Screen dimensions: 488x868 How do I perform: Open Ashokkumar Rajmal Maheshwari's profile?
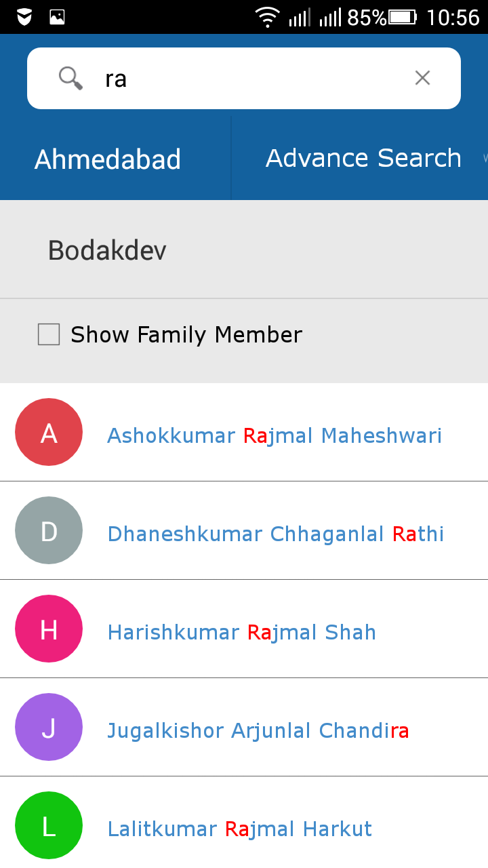274,435
